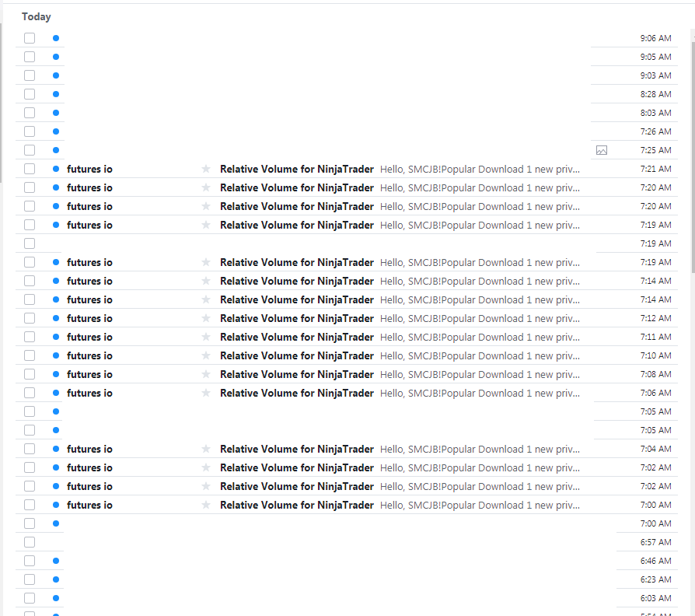Click sender futures io in the 7:06 AM row
This screenshot has height=616, width=695.
[89, 393]
